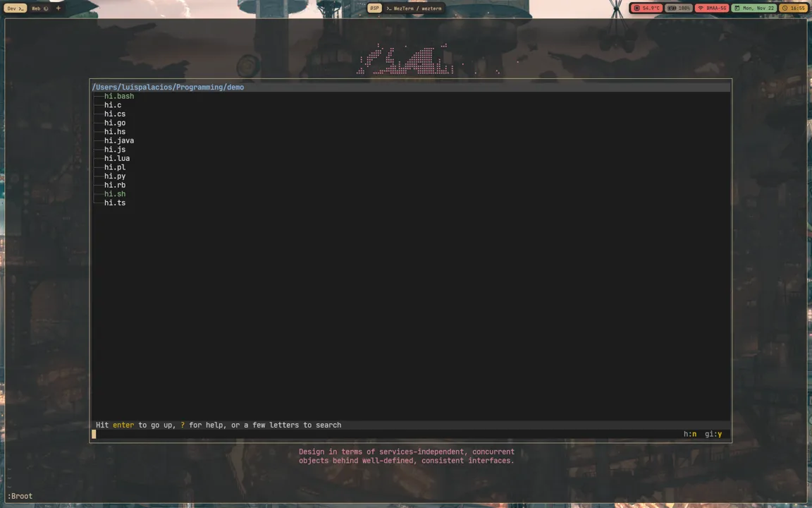
Task: Select the hi.java file entry
Action: (119, 140)
